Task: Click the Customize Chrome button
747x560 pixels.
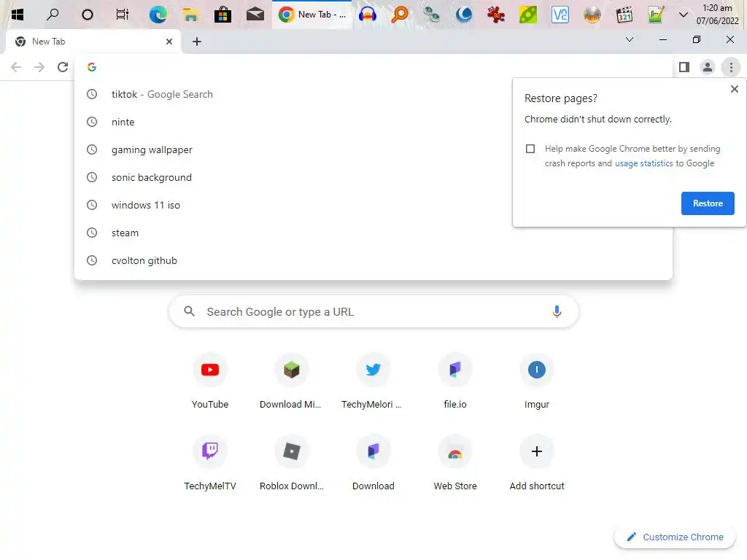Action: pyautogui.click(x=675, y=537)
